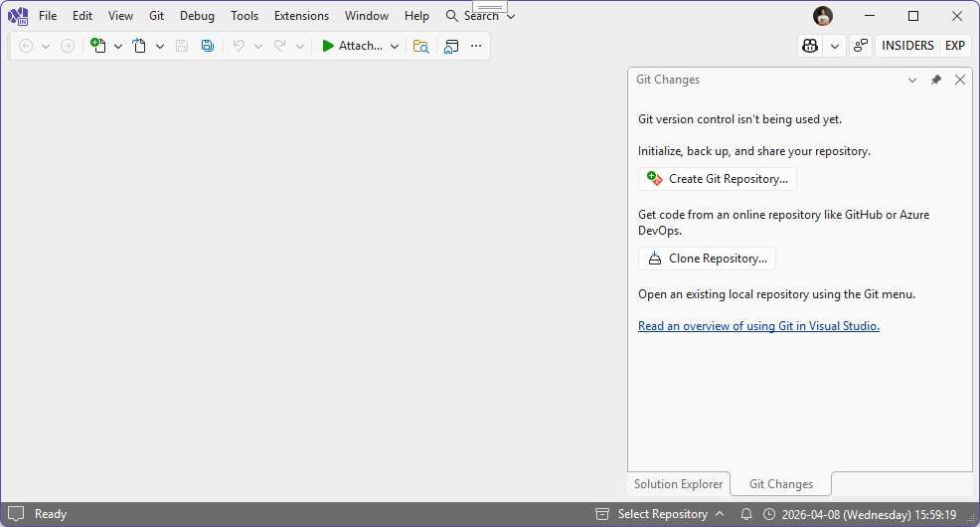Open the File menu
This screenshot has width=980, height=527.
coord(48,16)
